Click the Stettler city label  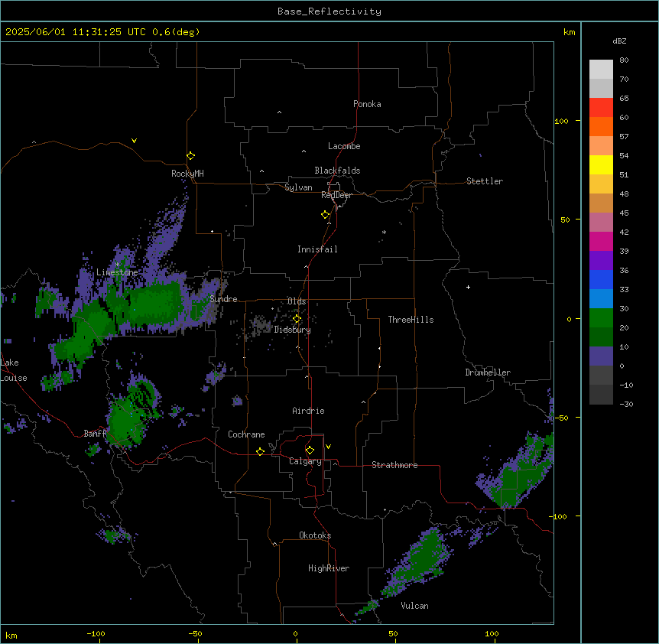[x=485, y=181]
